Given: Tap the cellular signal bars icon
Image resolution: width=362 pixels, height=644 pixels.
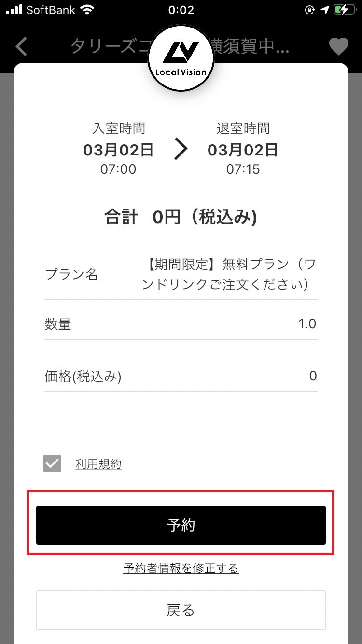Looking at the screenshot, I should click(14, 10).
